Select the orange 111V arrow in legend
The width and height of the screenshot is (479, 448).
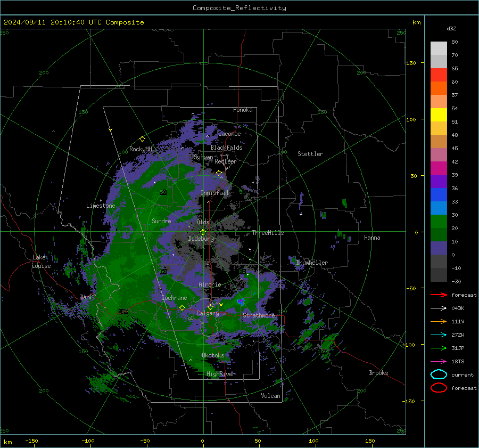coord(439,321)
